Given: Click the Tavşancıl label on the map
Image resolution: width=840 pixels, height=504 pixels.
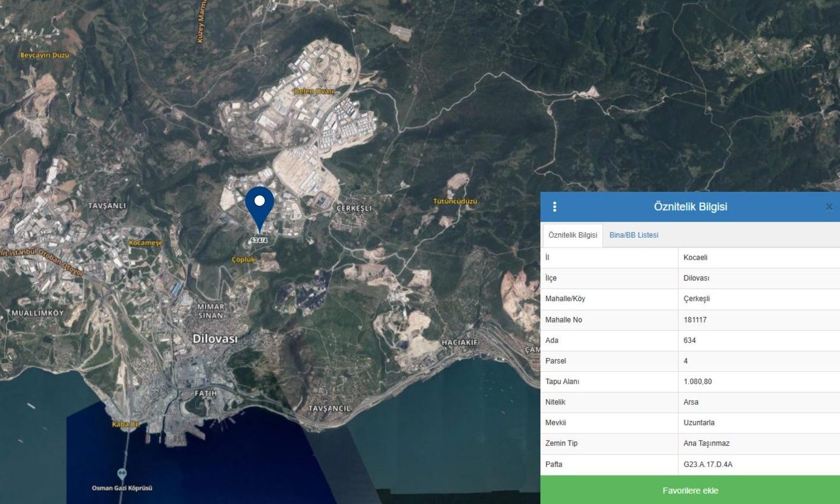Looking at the screenshot, I should pos(329,408).
